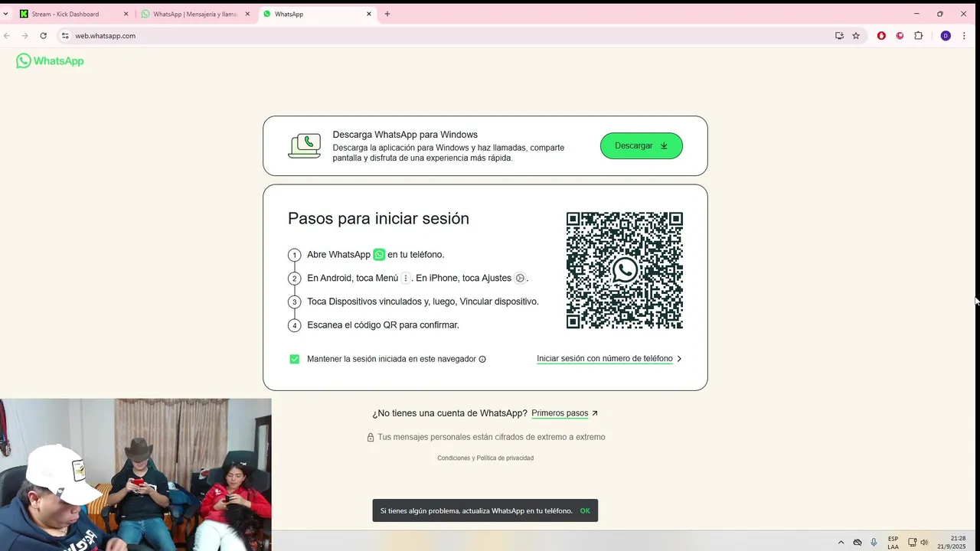The height and width of the screenshot is (551, 980).
Task: Go forward in browser history
Action: [x=25, y=36]
